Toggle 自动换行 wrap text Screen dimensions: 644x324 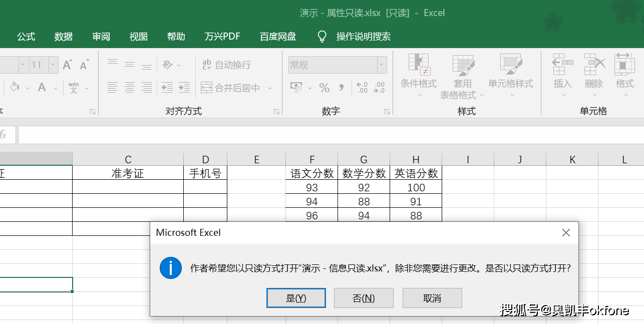coord(226,65)
